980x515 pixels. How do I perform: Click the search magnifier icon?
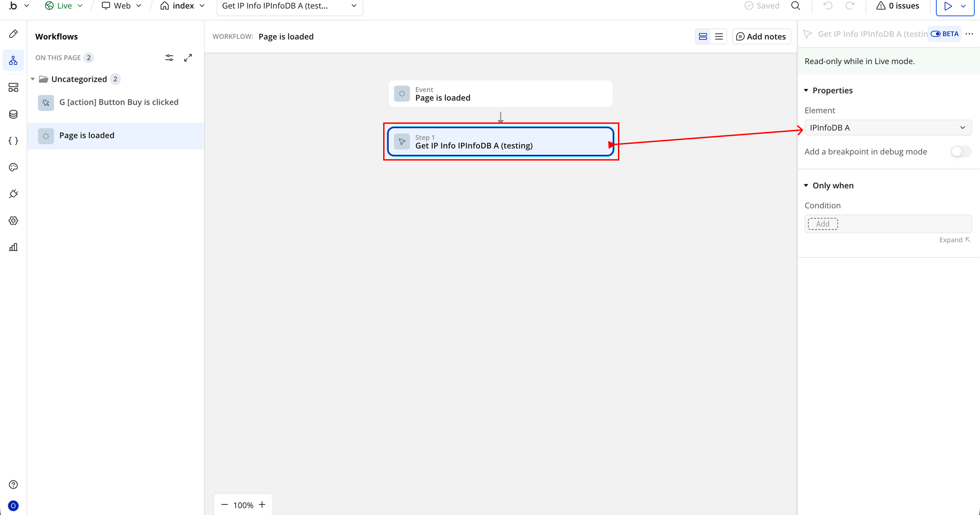(x=796, y=6)
